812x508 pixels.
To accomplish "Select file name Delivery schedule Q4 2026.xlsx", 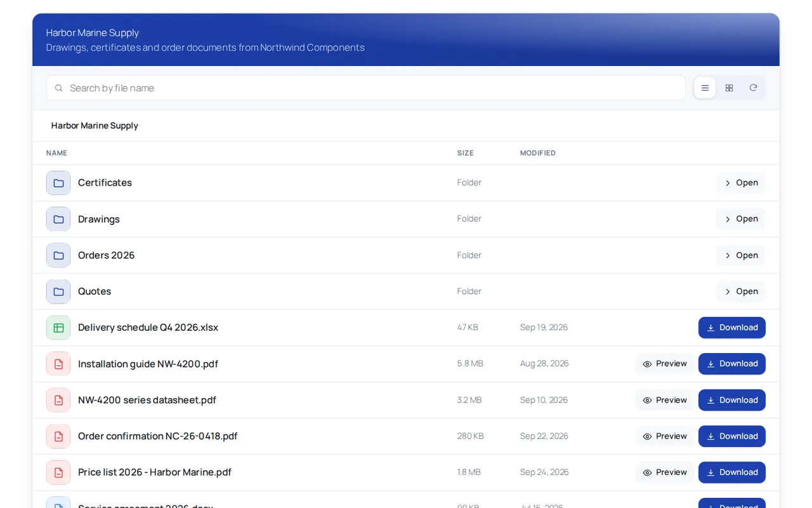I will point(148,328).
